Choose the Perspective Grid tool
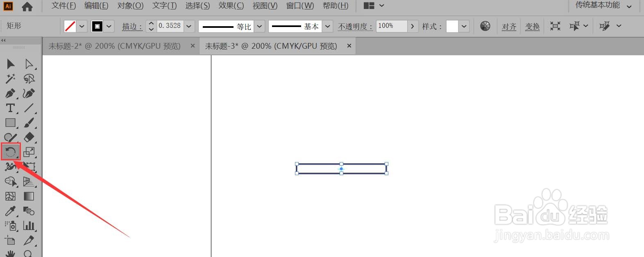The width and height of the screenshot is (644, 257). tap(29, 182)
